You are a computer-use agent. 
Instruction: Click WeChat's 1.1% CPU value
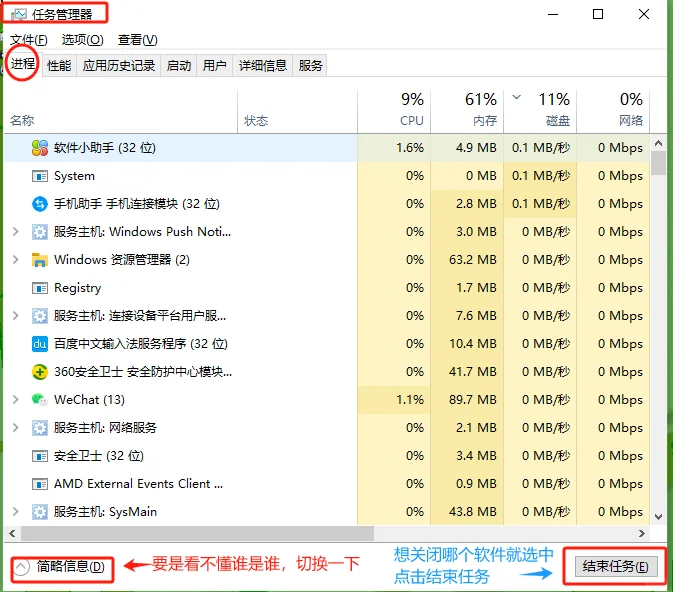[x=410, y=400]
